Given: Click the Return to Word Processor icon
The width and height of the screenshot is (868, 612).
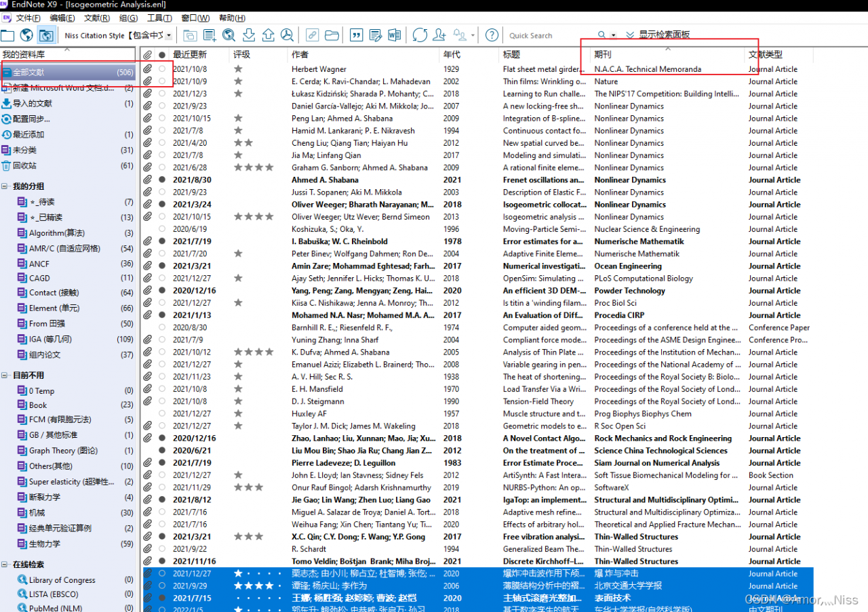Looking at the screenshot, I should click(395, 35).
